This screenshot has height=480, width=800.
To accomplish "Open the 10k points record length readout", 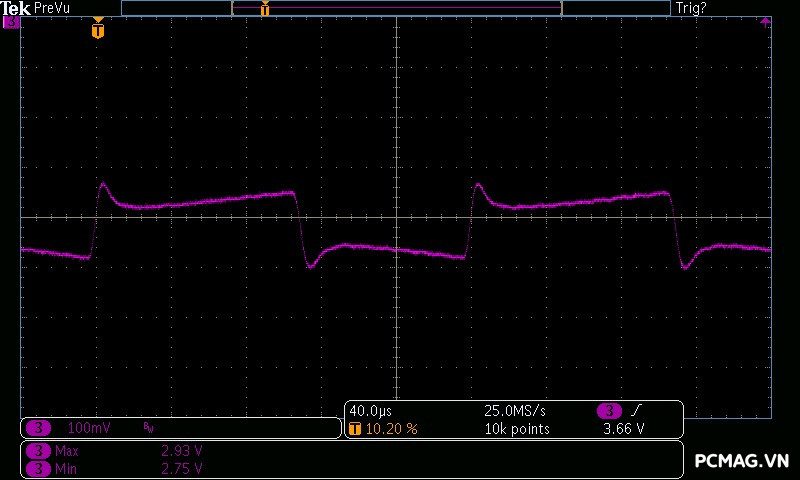I will [517, 429].
